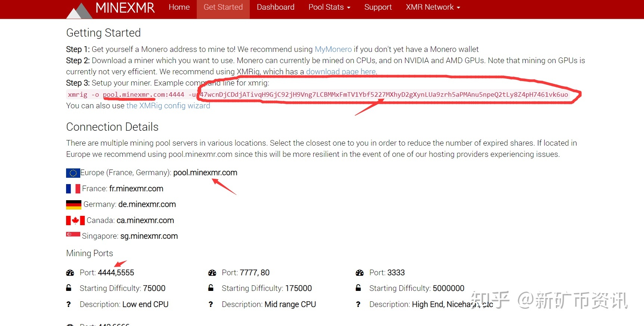Viewport: 644px width, 326px height.
Task: Click the Canada flag icon
Action: (x=75, y=221)
